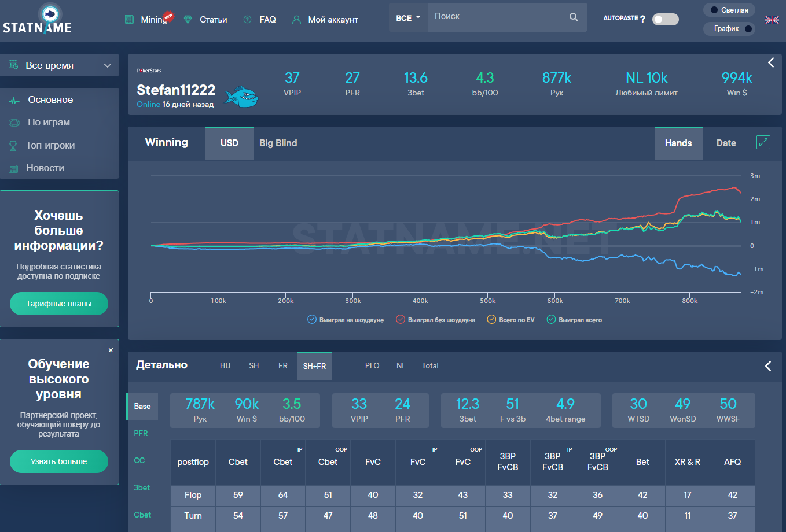Select the SH table filter

(254, 365)
